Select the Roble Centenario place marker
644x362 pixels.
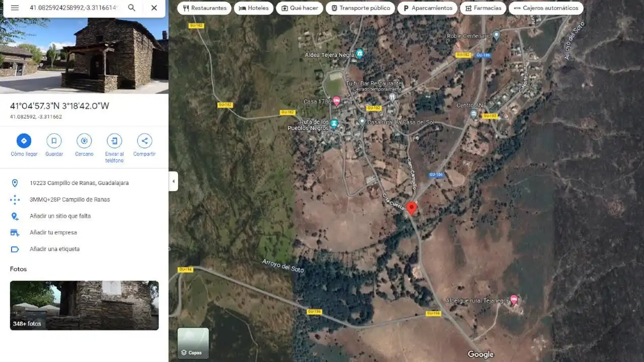tap(496, 36)
